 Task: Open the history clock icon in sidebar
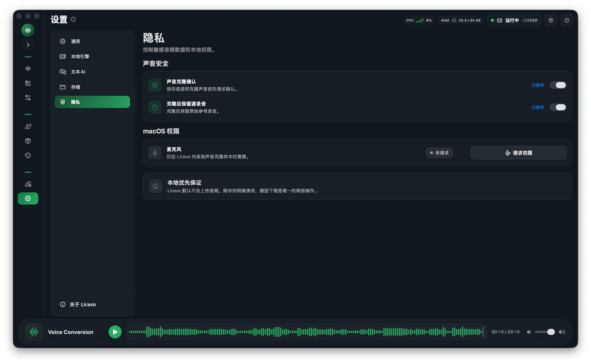(28, 155)
